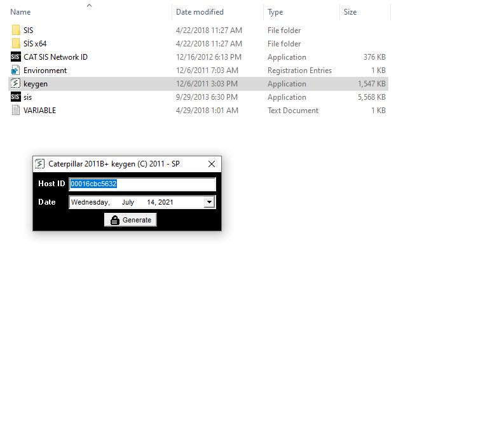Click the Generate button

pyautogui.click(x=130, y=220)
